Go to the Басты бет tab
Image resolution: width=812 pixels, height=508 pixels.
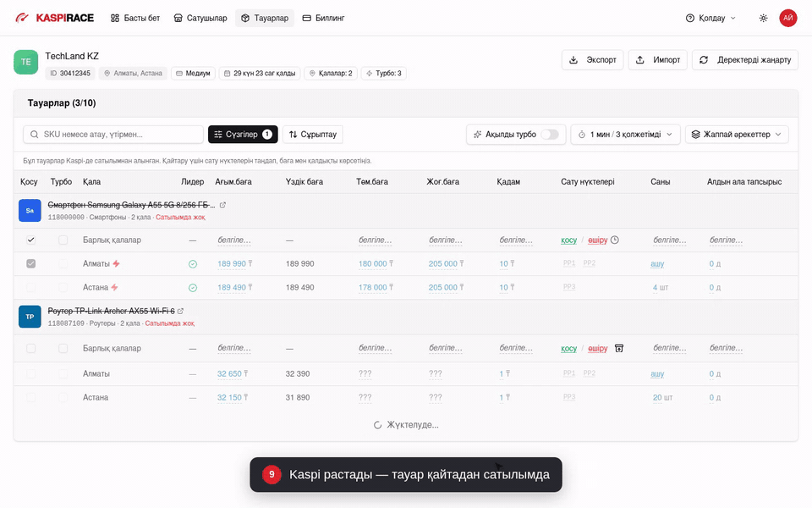(135, 18)
